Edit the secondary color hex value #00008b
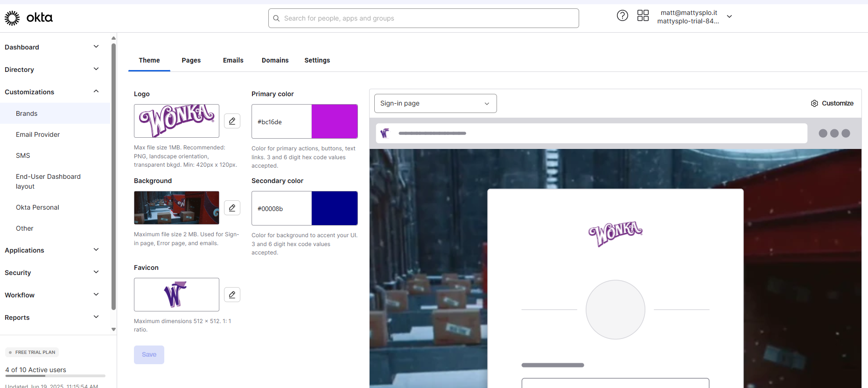Viewport: 868px width, 388px height. click(x=281, y=209)
